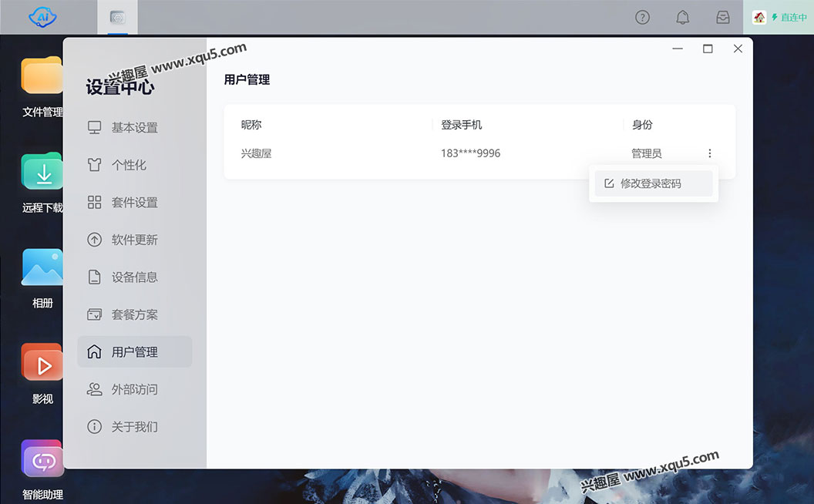Open the notifications bell
Image resolution: width=814 pixels, height=504 pixels.
(x=683, y=18)
